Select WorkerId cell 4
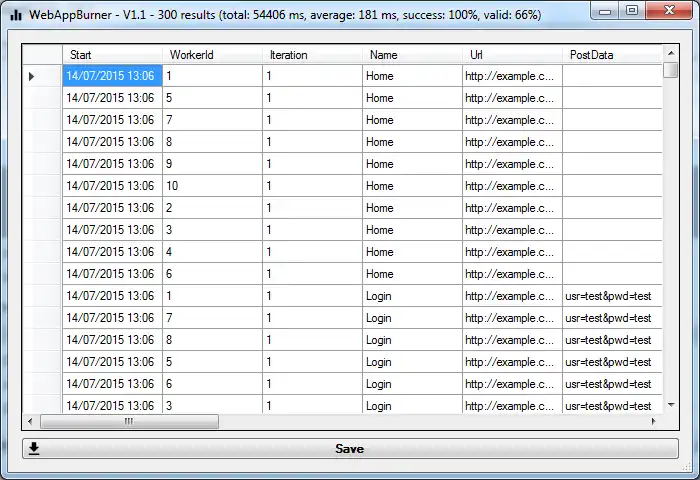Viewport: 700px width, 480px height. pos(212,252)
